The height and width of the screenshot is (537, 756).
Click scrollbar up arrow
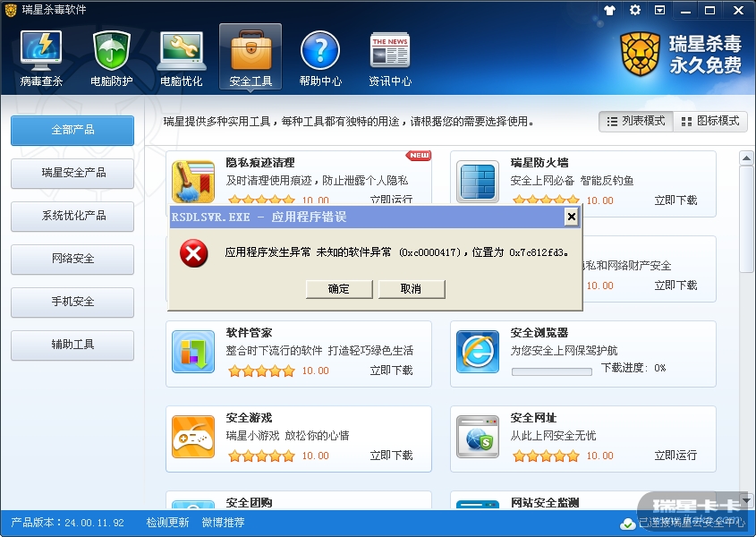(x=746, y=158)
